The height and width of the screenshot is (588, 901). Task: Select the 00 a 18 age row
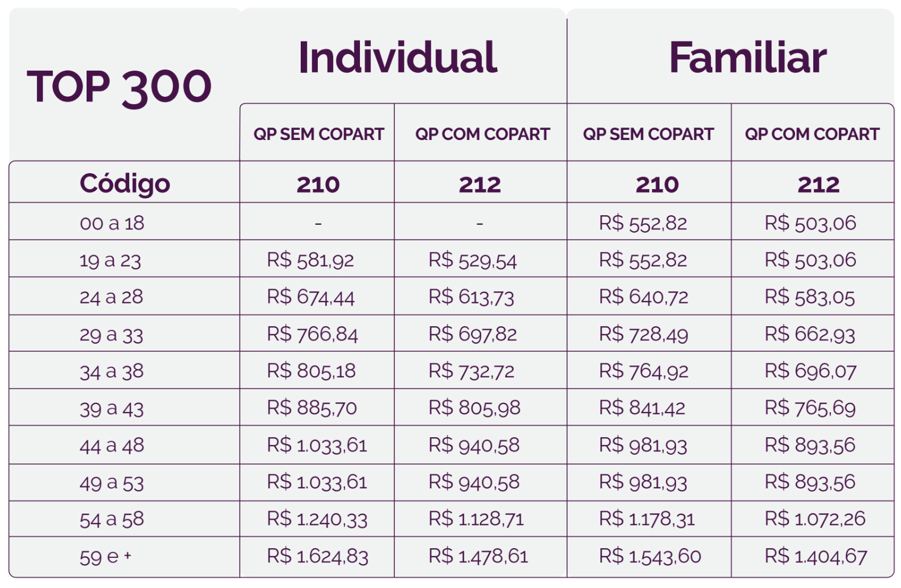[x=452, y=223]
